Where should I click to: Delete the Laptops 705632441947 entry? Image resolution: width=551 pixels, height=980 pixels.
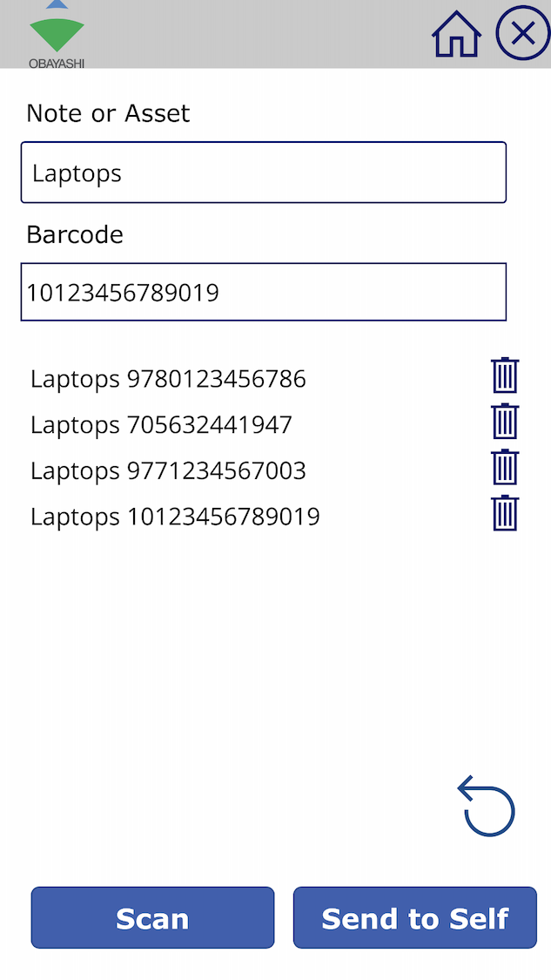point(505,422)
